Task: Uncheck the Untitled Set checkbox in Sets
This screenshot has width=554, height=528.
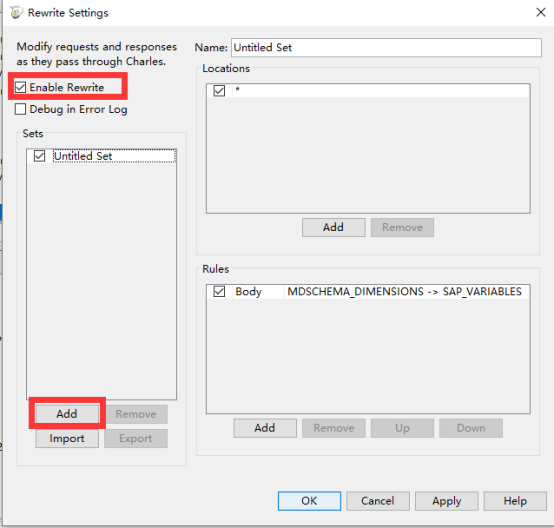Action: click(40, 156)
